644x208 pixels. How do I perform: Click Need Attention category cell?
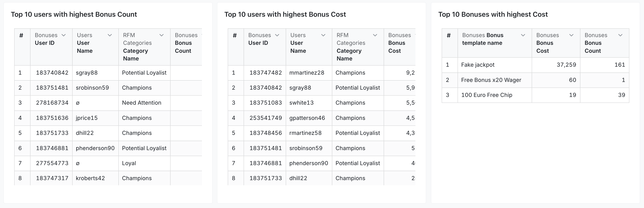tap(142, 103)
